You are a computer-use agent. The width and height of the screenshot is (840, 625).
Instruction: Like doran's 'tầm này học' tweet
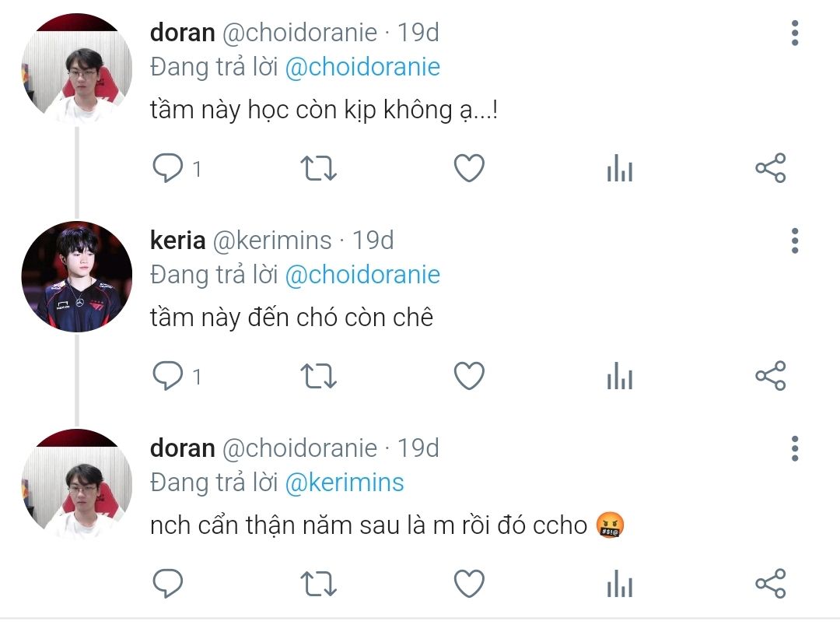pyautogui.click(x=469, y=168)
